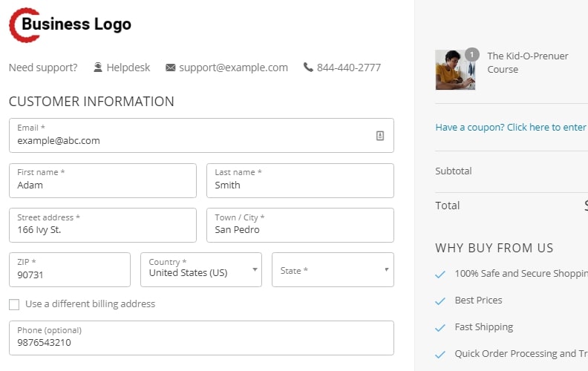Screen dimensions: 588x371
Task: Click the phone handset icon
Action: (308, 67)
